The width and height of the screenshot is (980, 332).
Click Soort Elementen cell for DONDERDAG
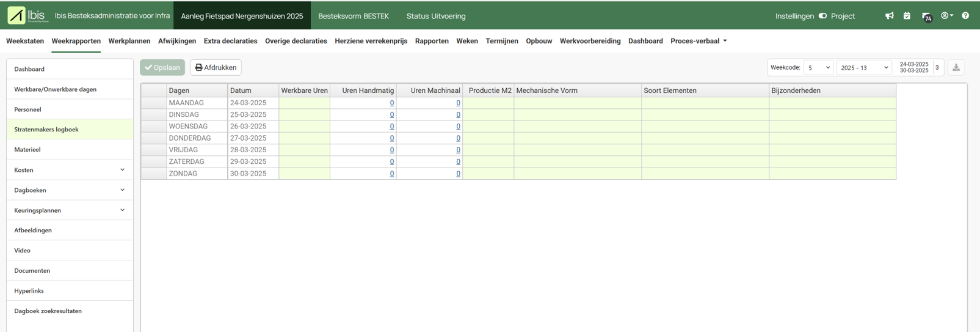click(705, 138)
